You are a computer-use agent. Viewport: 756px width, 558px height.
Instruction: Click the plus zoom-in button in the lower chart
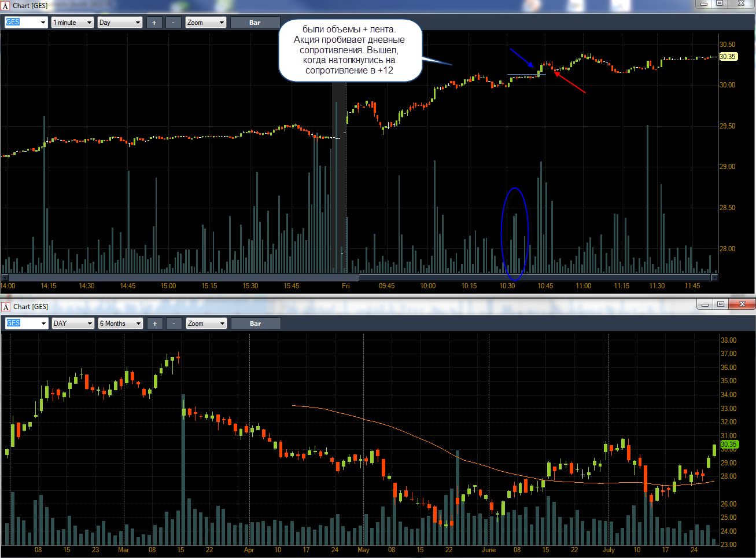[x=155, y=324]
